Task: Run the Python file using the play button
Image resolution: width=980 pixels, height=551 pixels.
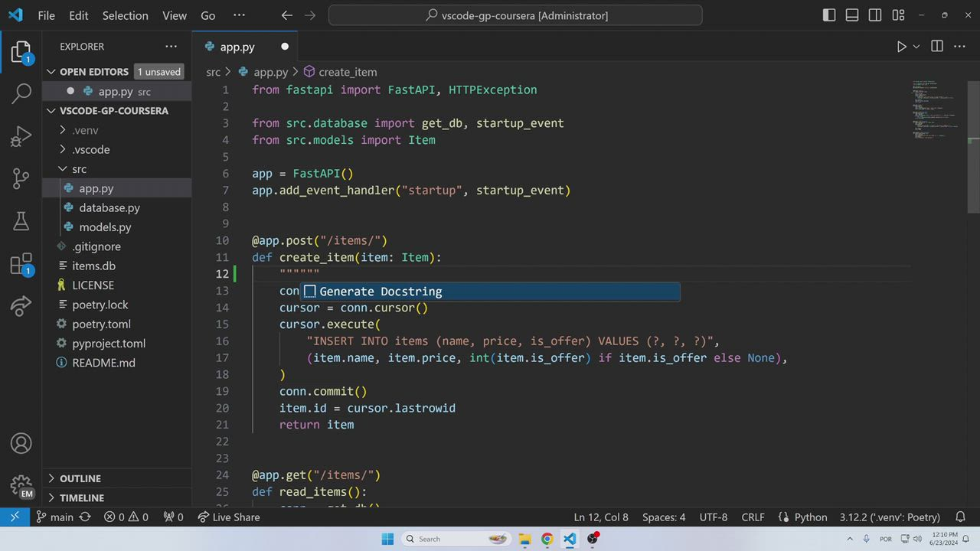Action: click(x=901, y=47)
